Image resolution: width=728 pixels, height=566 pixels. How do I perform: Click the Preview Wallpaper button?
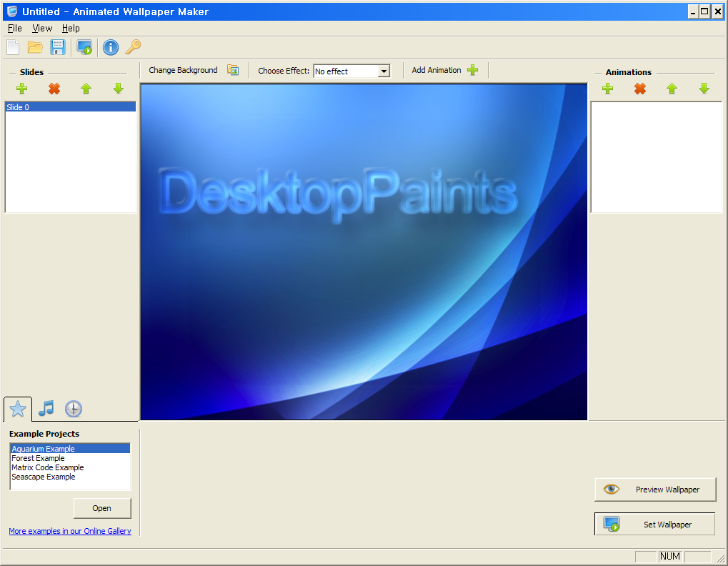click(x=655, y=490)
